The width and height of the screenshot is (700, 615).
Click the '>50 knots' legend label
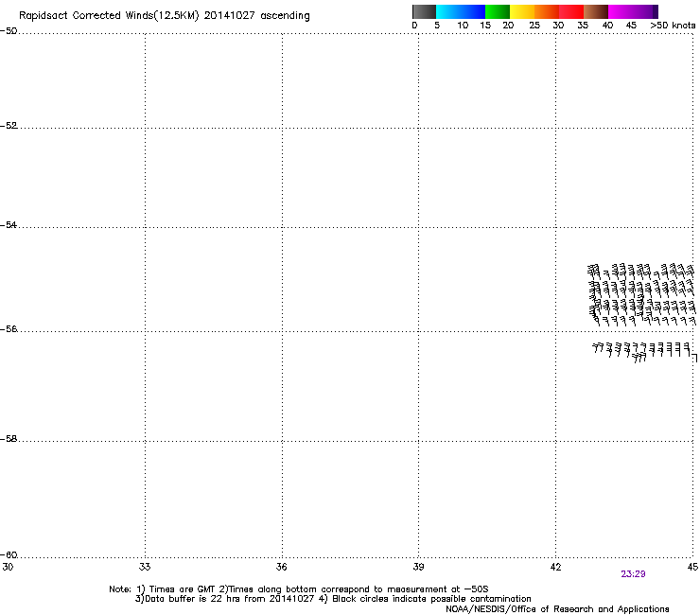[673, 26]
